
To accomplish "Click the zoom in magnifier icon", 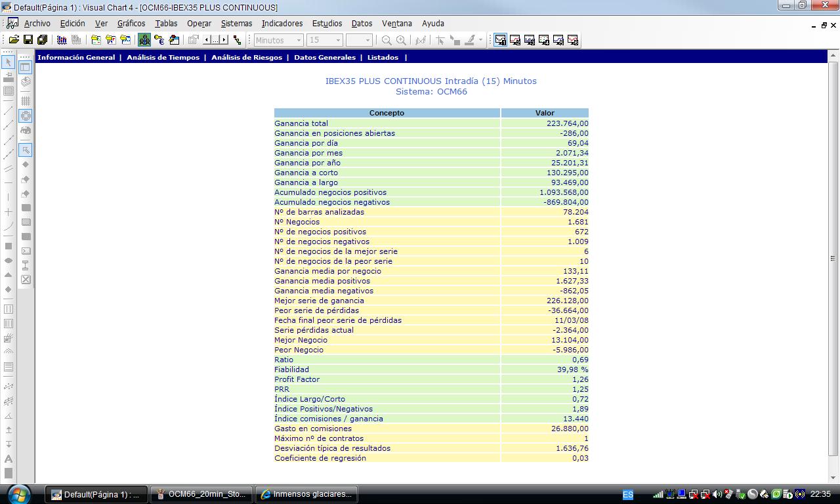I will click(401, 40).
